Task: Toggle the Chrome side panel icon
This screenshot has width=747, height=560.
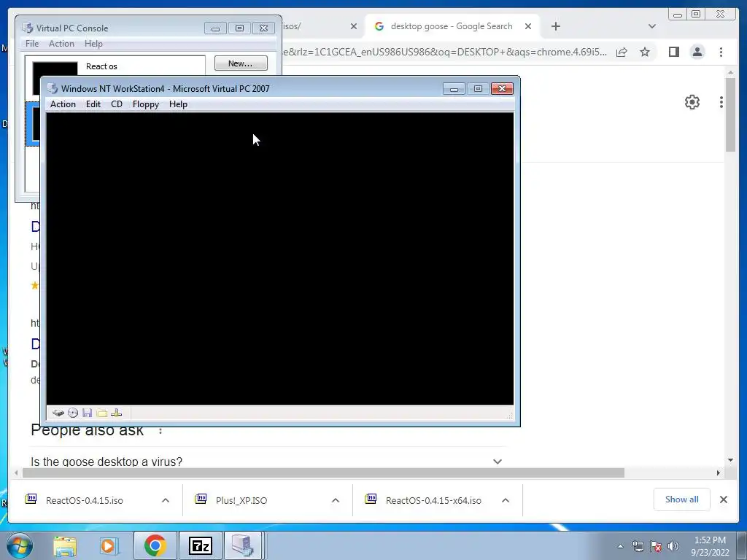Action: (x=673, y=52)
